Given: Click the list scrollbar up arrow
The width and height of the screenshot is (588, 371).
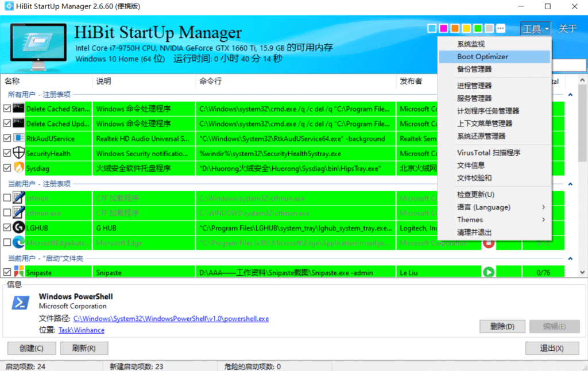Looking at the screenshot, I should pos(582,80).
